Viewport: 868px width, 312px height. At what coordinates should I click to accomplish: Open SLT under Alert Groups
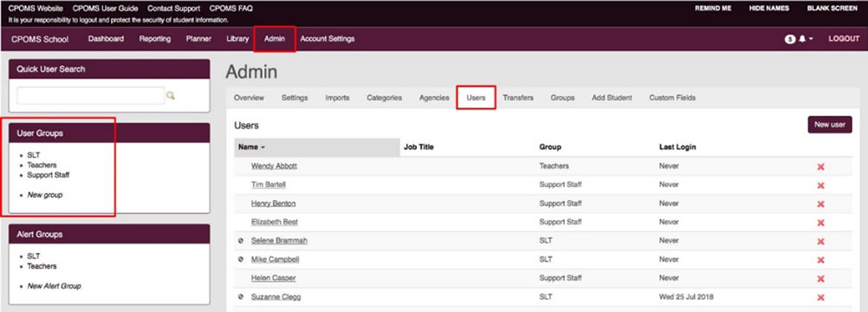(33, 256)
